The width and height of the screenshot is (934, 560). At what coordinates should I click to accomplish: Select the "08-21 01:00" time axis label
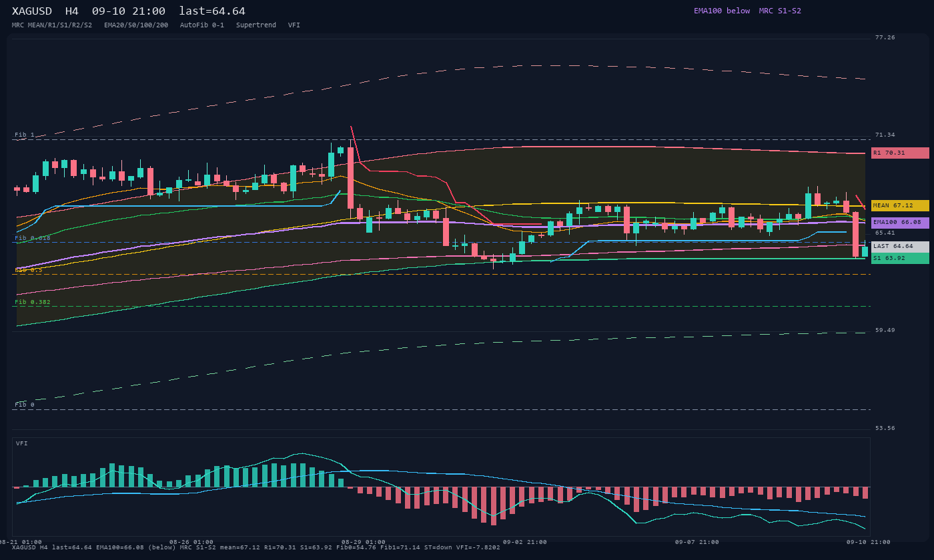(21, 542)
